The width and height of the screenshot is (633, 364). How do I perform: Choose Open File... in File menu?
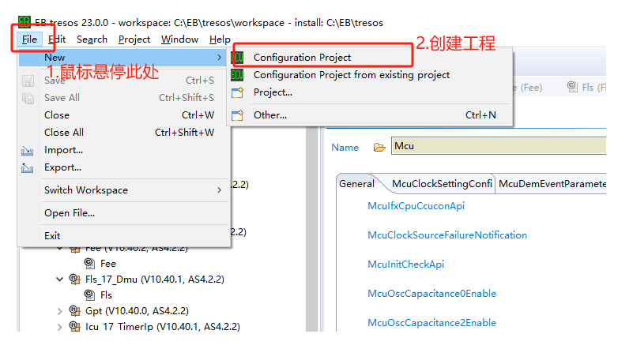[x=70, y=213]
